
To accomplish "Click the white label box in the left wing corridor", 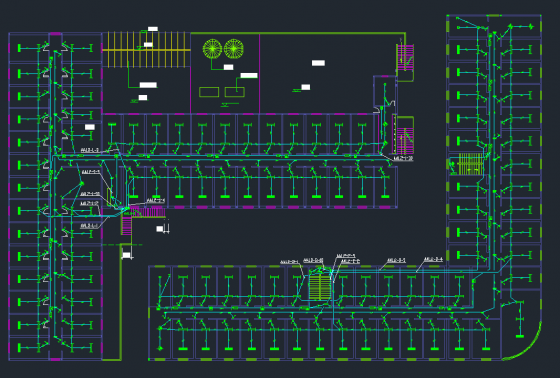I will [90, 127].
